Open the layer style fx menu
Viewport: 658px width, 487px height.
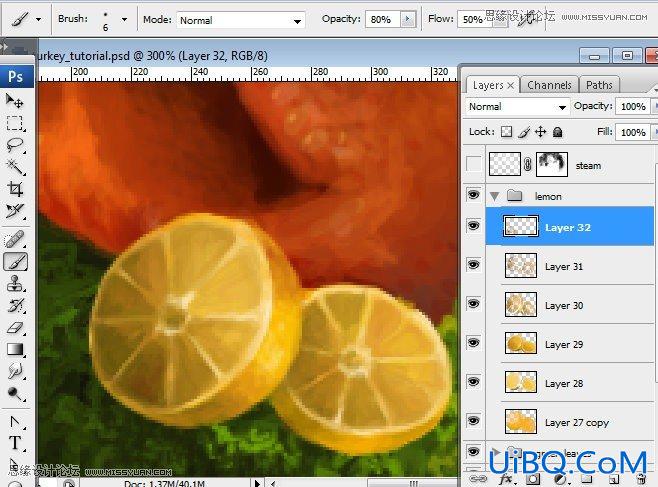(x=507, y=479)
